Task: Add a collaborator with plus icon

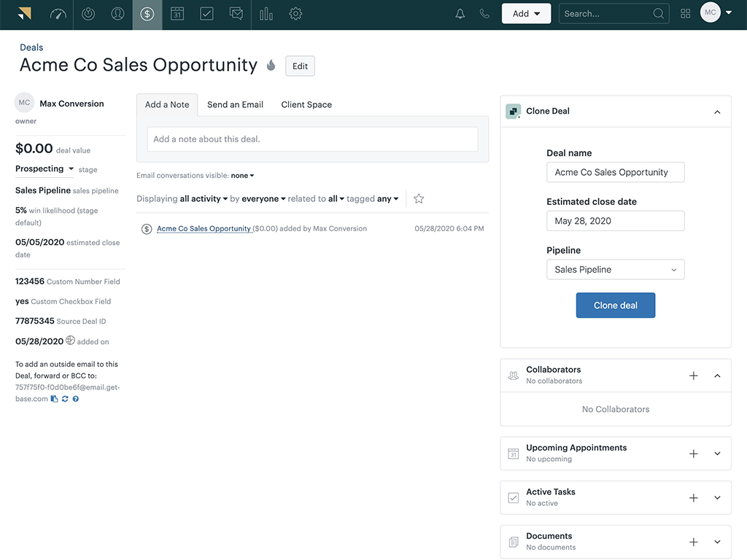Action: click(693, 376)
